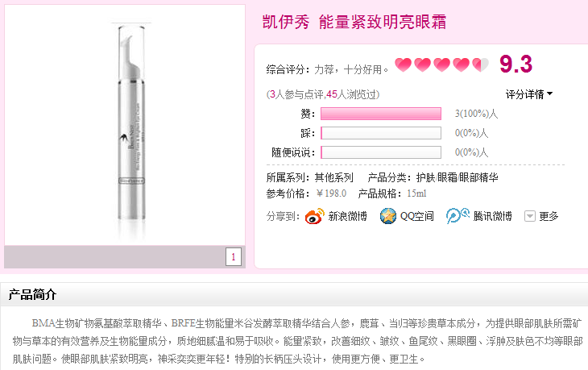Click the 腾讯微博 text link

(x=492, y=216)
